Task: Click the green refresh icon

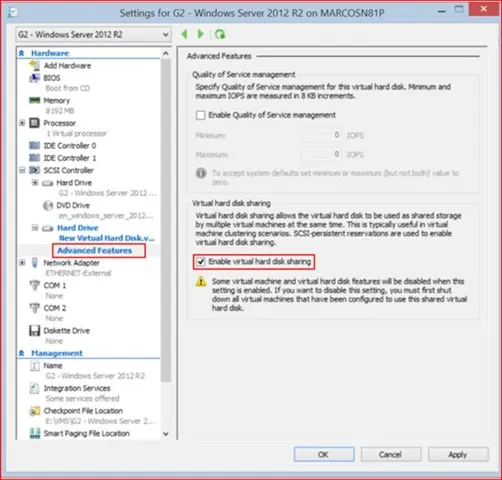Action: [220, 34]
